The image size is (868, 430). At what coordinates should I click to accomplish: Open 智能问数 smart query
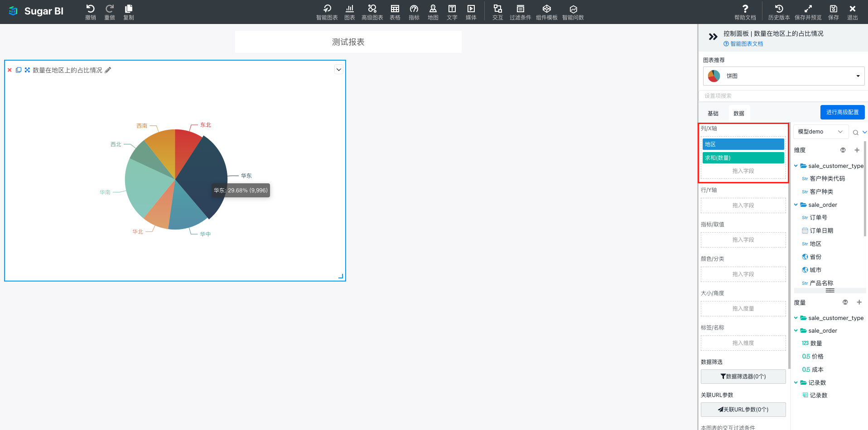point(573,12)
